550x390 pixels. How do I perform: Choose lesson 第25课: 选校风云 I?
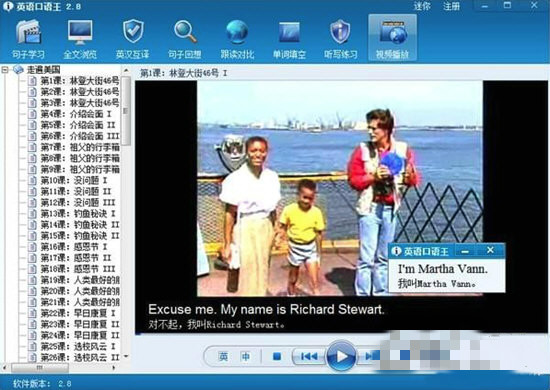tap(78, 346)
